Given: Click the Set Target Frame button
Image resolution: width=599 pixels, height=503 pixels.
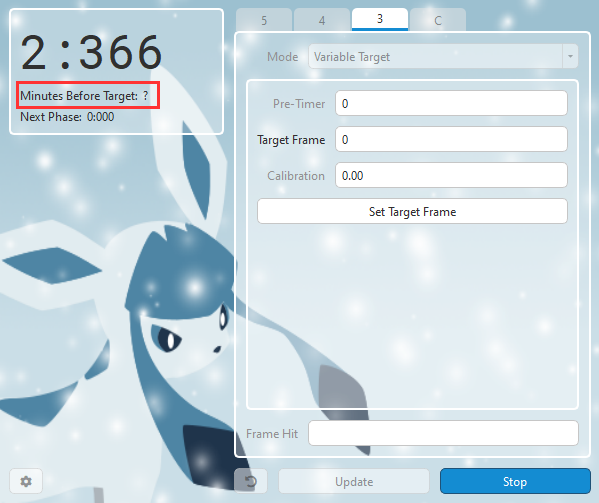Looking at the screenshot, I should tap(412, 212).
